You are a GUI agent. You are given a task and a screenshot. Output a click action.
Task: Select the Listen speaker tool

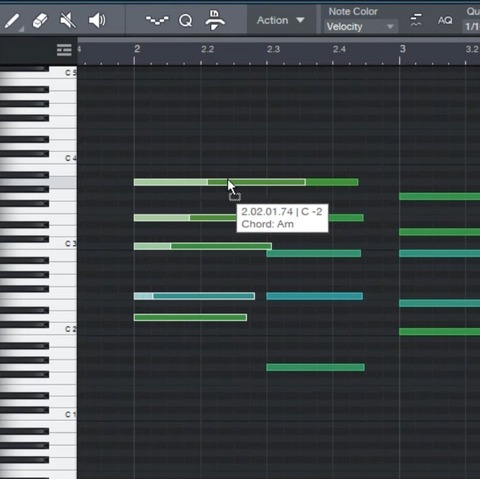[x=97, y=21]
